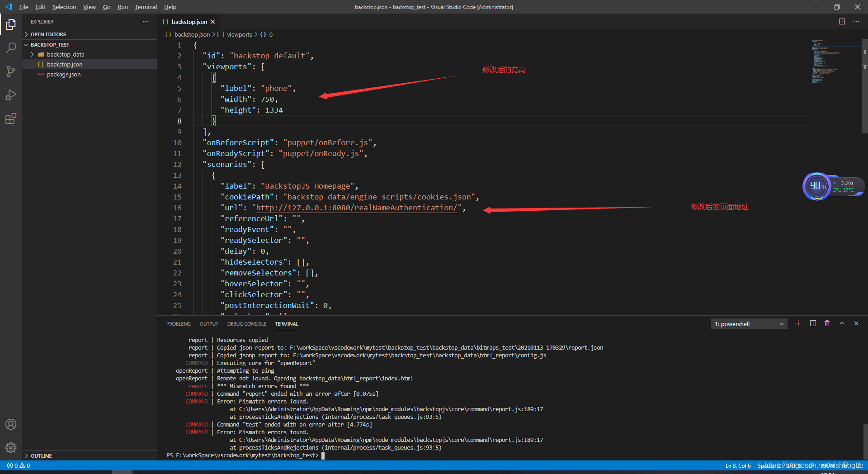868x474 pixels.
Task: Split the terminal panel
Action: pyautogui.click(x=813, y=323)
